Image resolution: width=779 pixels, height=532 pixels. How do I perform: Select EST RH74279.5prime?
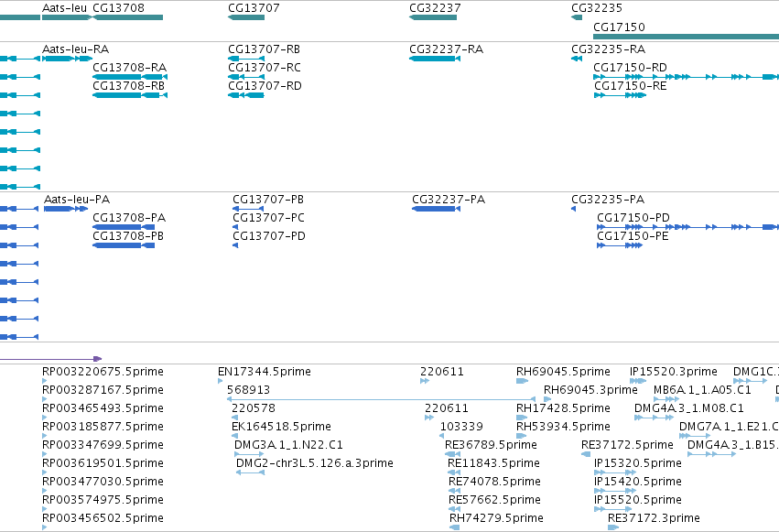coord(455,527)
